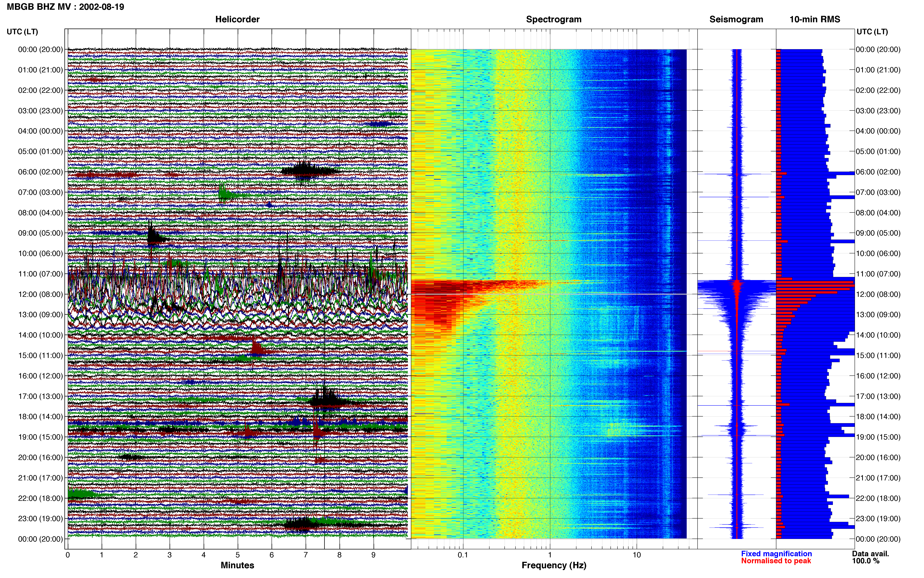Viewport: 924px width, 578px height.
Task: Click the left '14:00 (10:00)' time label
Action: (x=41, y=335)
